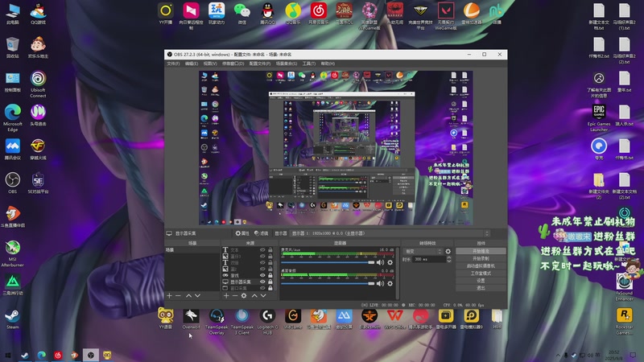Open transition properties gear icon
This screenshot has height=362, width=644.
(448, 251)
